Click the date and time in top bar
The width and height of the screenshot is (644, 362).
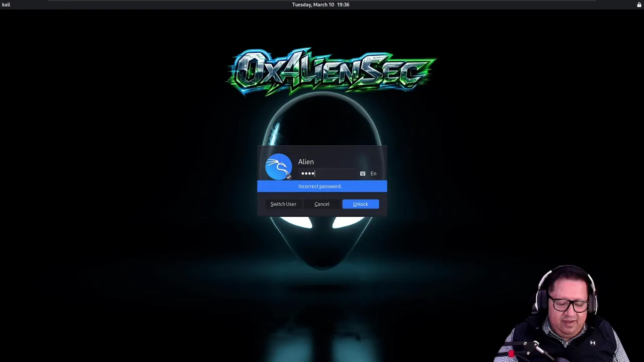point(320,5)
